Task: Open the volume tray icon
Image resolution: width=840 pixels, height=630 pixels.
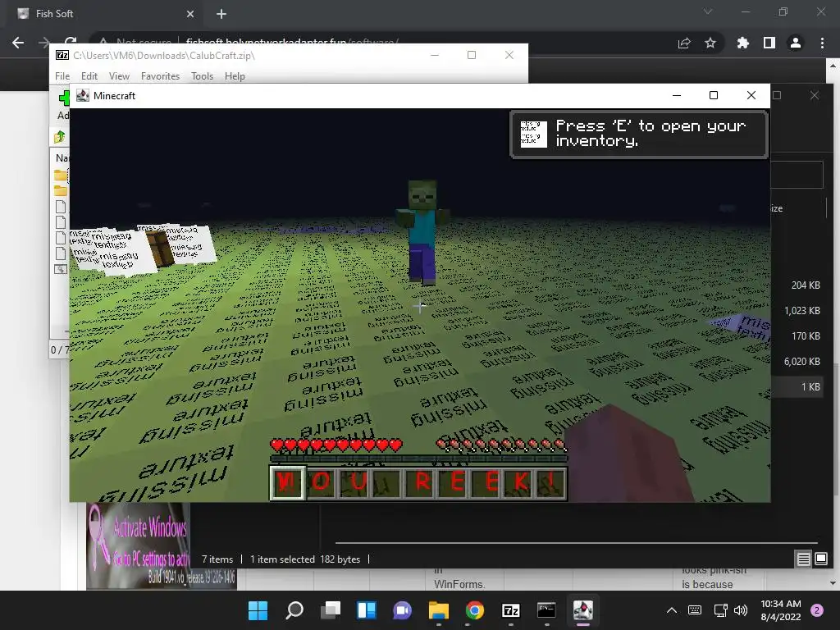Action: [x=741, y=610]
